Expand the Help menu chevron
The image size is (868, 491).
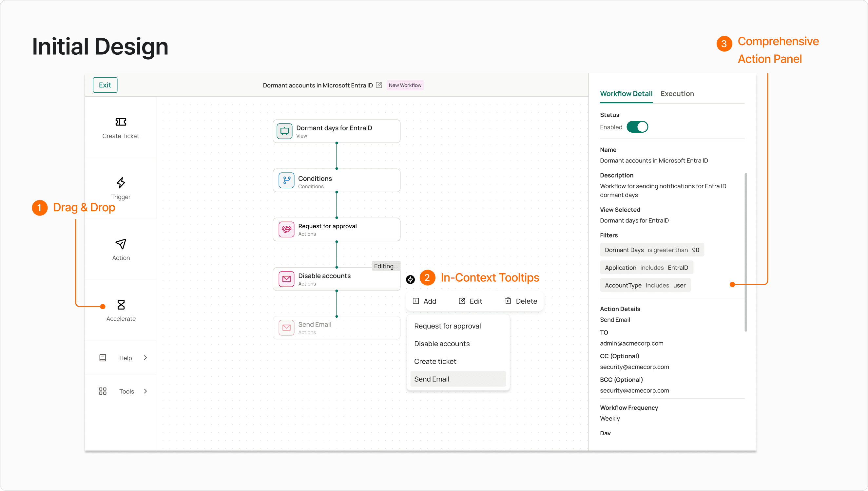[145, 358]
